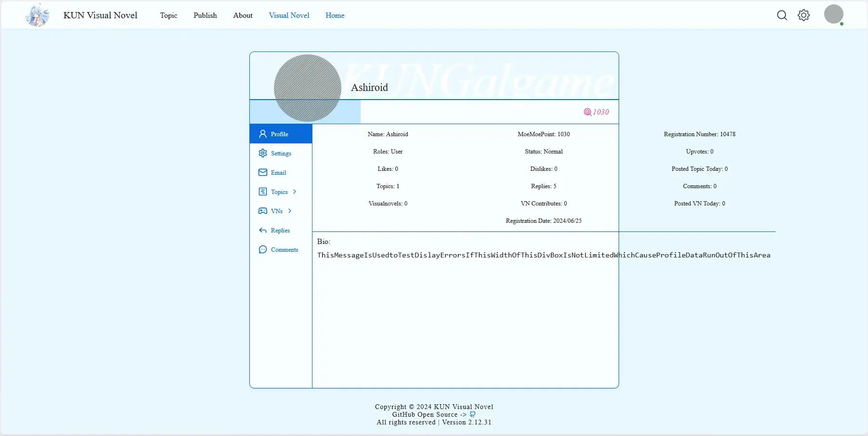This screenshot has width=868, height=436.
Task: Click the user avatar in top bar
Action: 834,14
